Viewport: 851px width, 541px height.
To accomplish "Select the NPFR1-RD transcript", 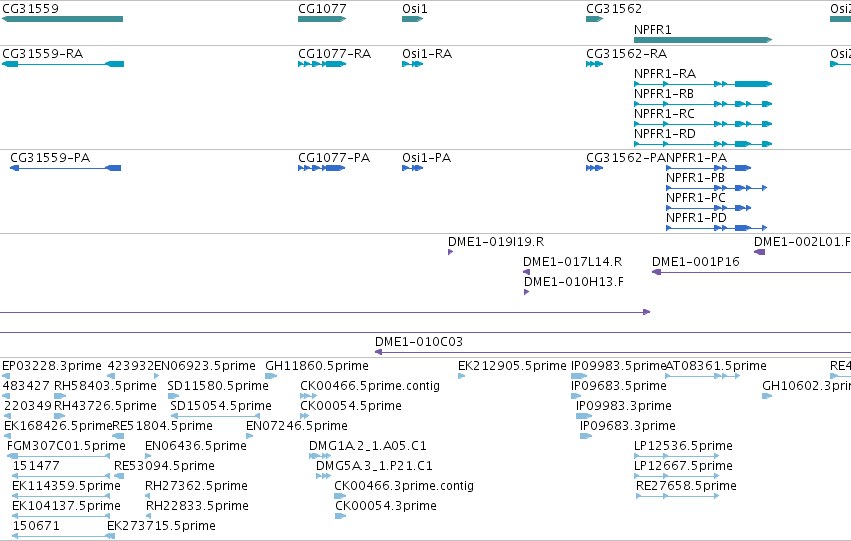I will pyautogui.click(x=703, y=144).
